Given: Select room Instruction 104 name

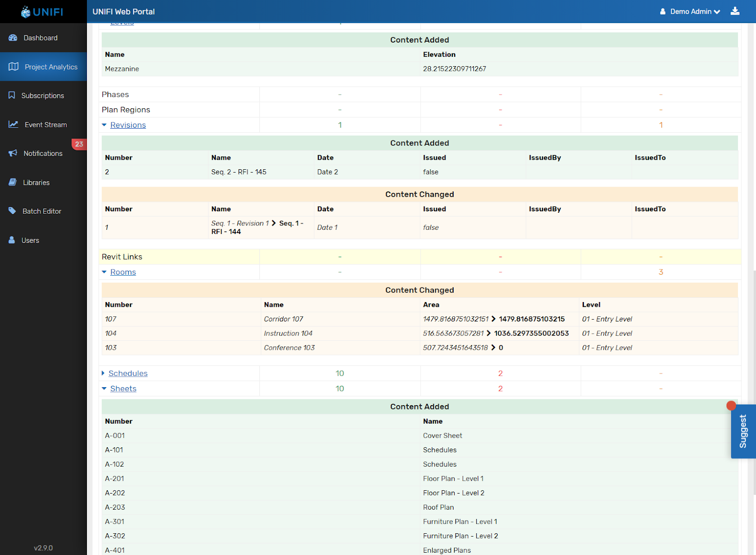Looking at the screenshot, I should (288, 333).
